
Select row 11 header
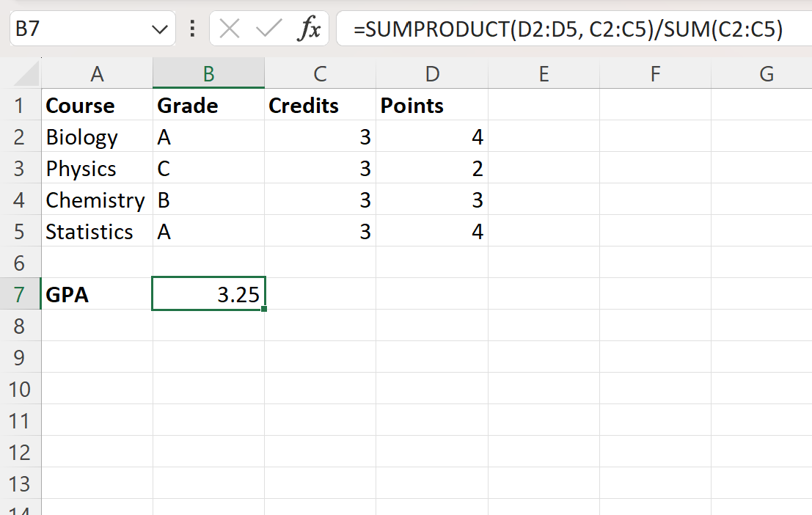(x=20, y=420)
